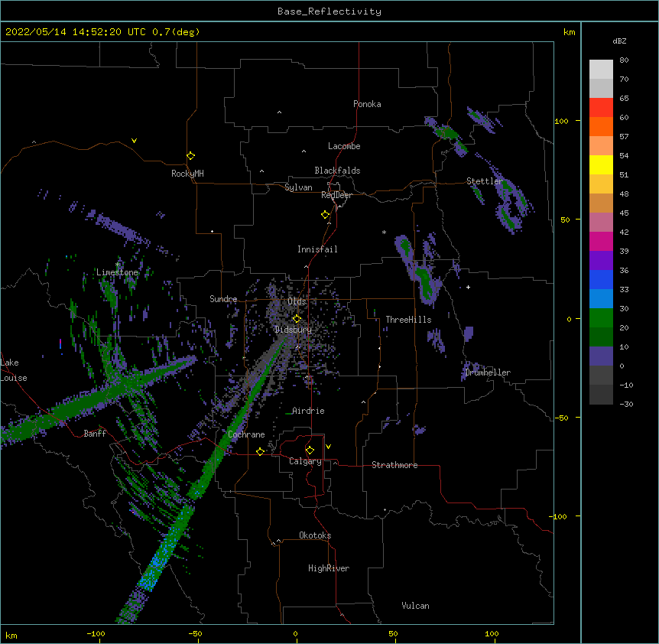Image resolution: width=659 pixels, height=644 pixels.
Task: Click the -100 tick on the bottom axis
Action: [x=96, y=633]
